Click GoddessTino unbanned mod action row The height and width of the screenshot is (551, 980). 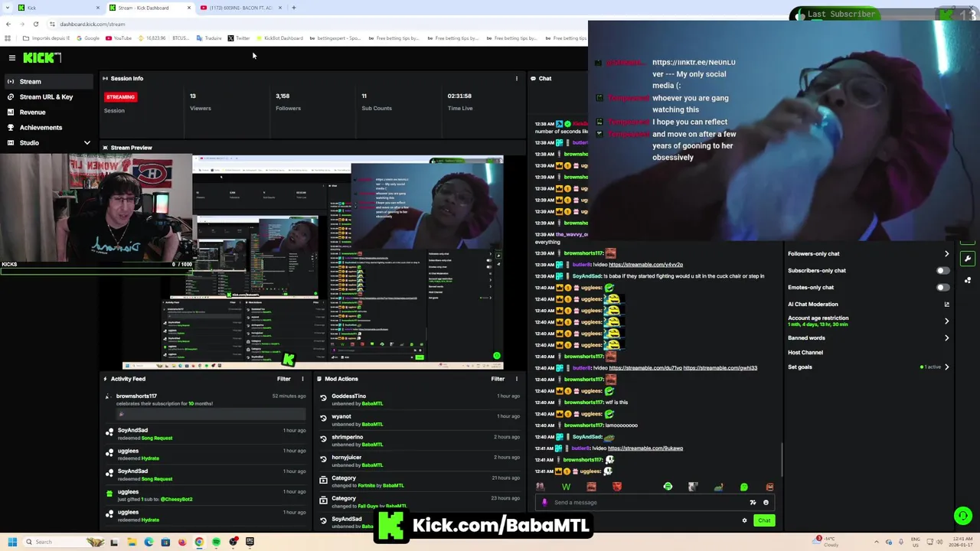click(420, 399)
